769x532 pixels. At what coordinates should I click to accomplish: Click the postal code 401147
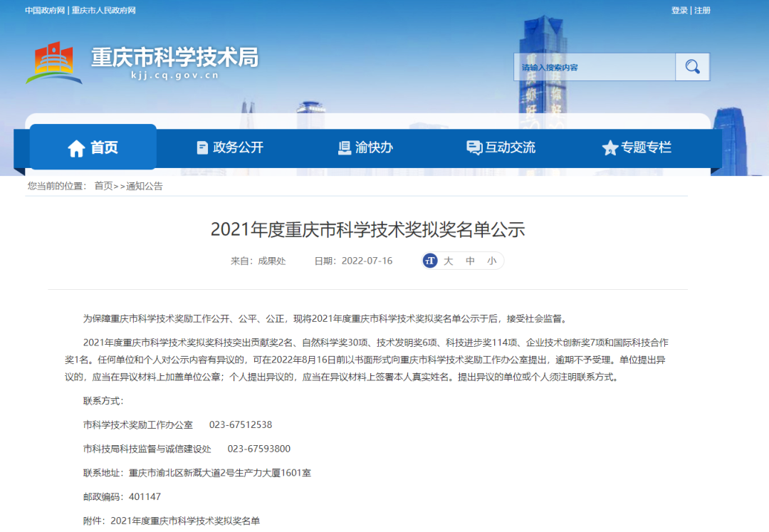145,496
